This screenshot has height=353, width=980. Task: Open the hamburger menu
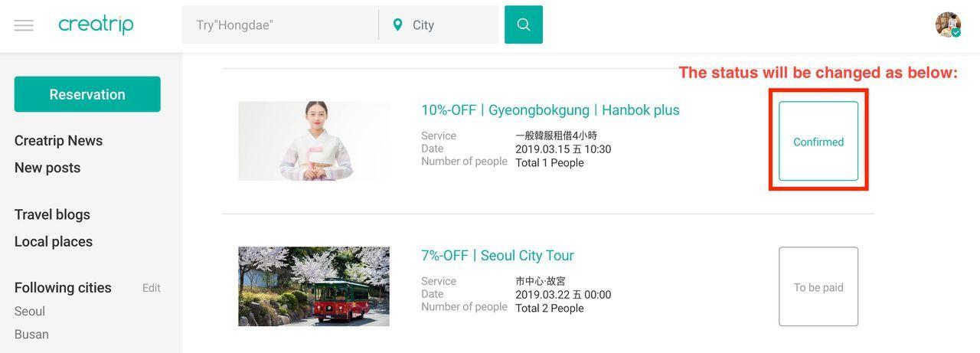click(24, 25)
